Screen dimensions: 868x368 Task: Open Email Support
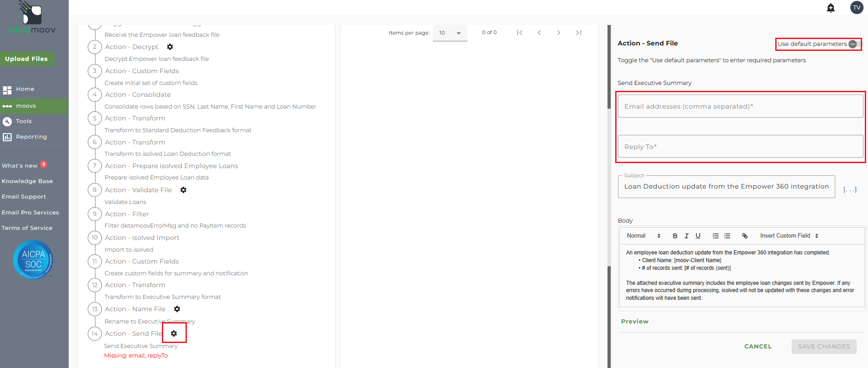click(24, 197)
